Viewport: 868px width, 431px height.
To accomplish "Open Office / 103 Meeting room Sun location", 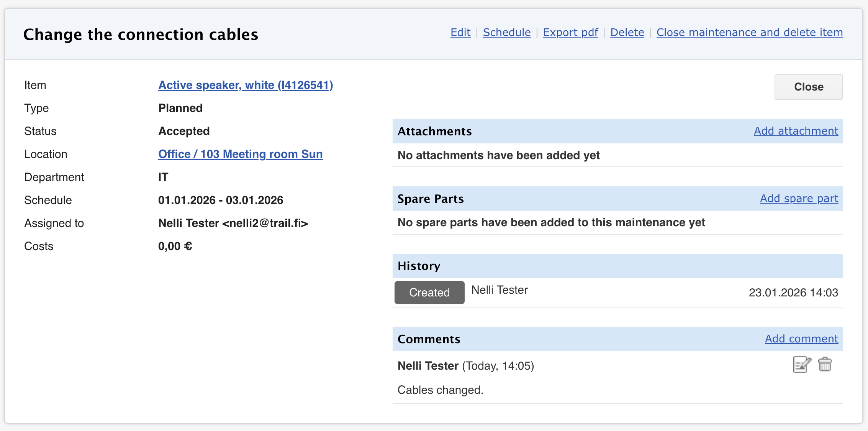I will click(240, 154).
